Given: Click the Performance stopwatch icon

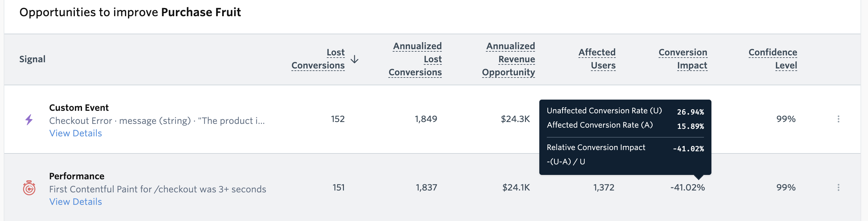Looking at the screenshot, I should coord(30,189).
